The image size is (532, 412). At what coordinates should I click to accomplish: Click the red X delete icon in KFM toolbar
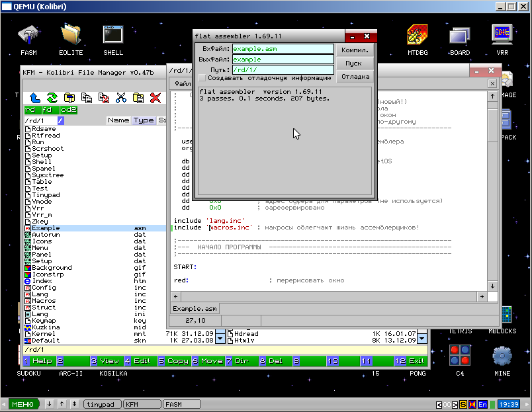click(x=155, y=98)
